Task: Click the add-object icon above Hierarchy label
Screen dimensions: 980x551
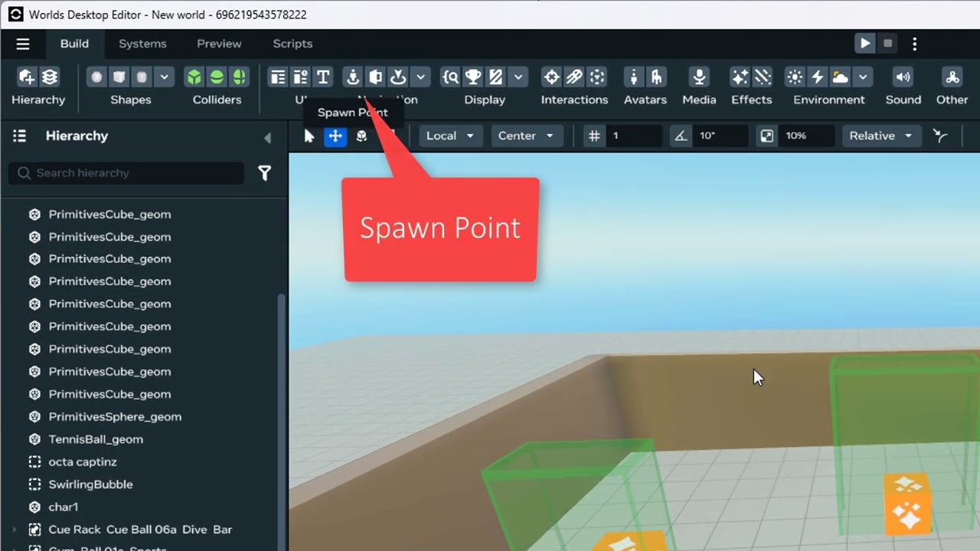Action: coord(27,77)
